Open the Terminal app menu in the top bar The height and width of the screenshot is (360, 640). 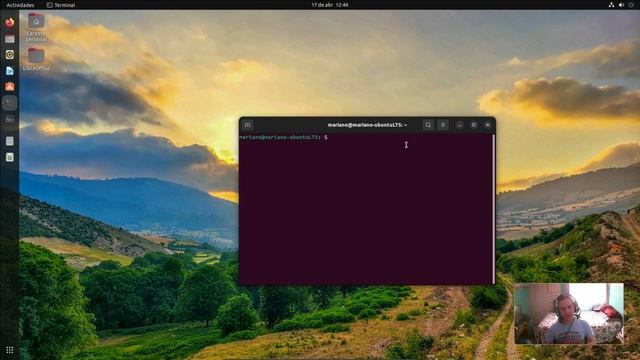point(61,5)
